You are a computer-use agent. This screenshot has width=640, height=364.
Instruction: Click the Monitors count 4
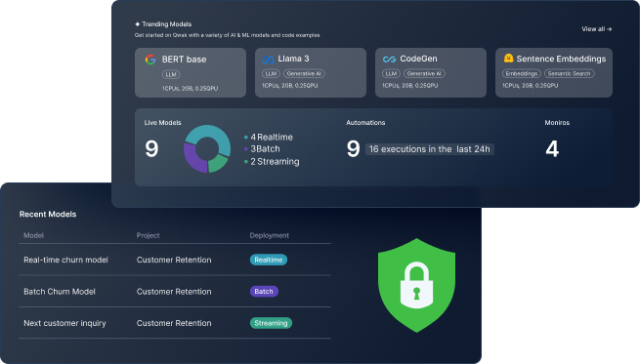(552, 148)
